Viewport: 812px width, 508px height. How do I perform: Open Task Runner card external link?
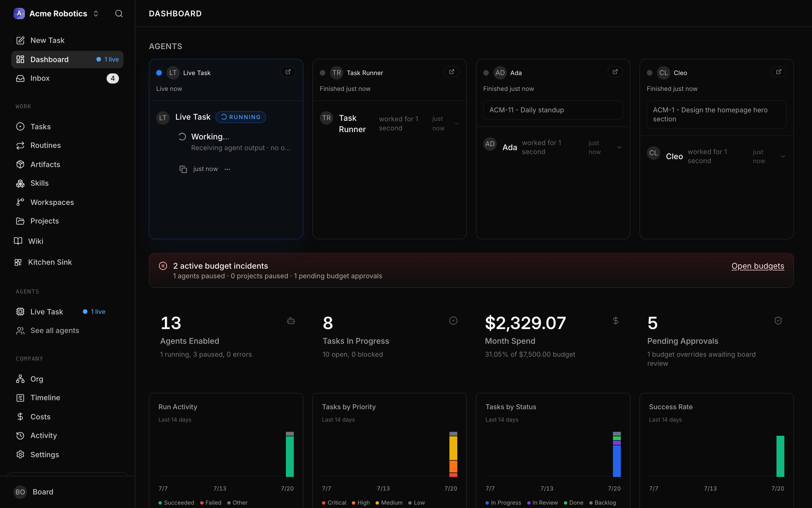451,72
